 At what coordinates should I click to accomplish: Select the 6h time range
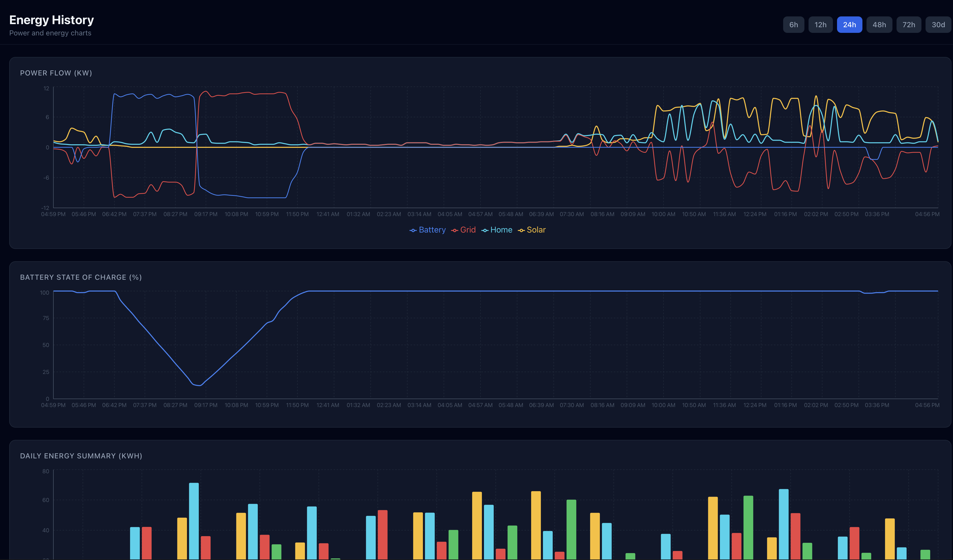[793, 25]
